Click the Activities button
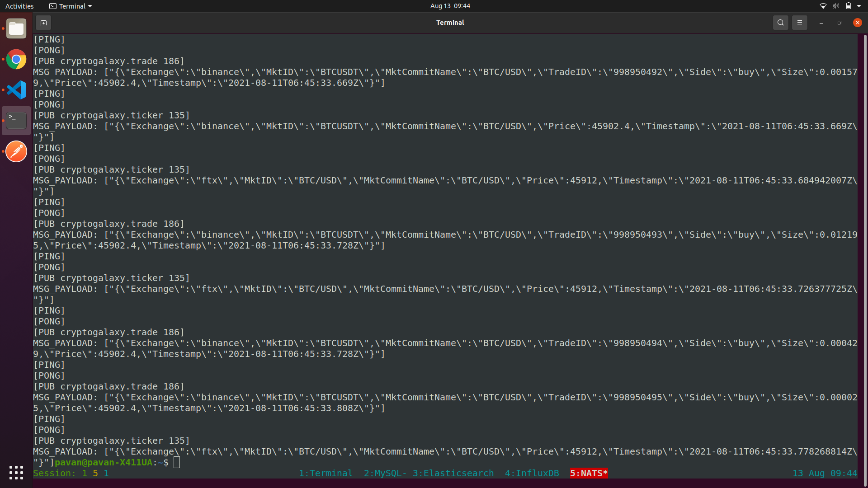This screenshot has width=868, height=488. [19, 6]
